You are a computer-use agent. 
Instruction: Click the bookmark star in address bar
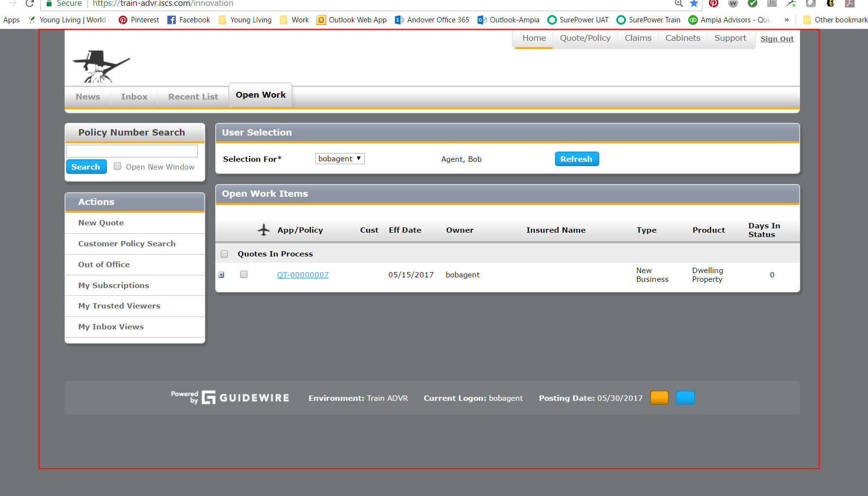[x=694, y=4]
